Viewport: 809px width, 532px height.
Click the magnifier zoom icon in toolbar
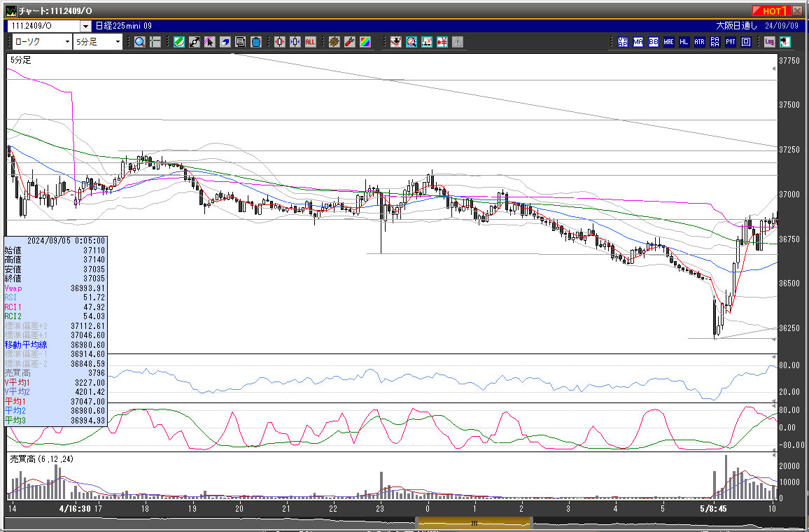click(139, 42)
